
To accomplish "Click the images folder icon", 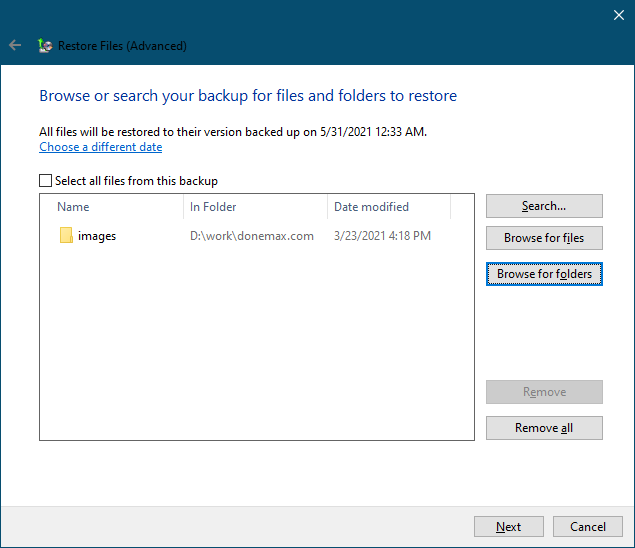I will (x=66, y=235).
